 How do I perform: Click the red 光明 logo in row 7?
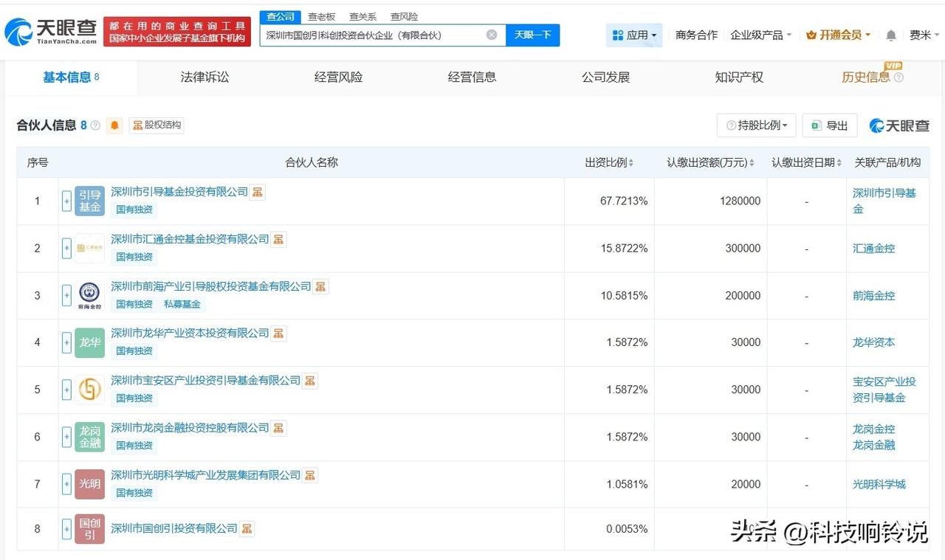click(89, 484)
